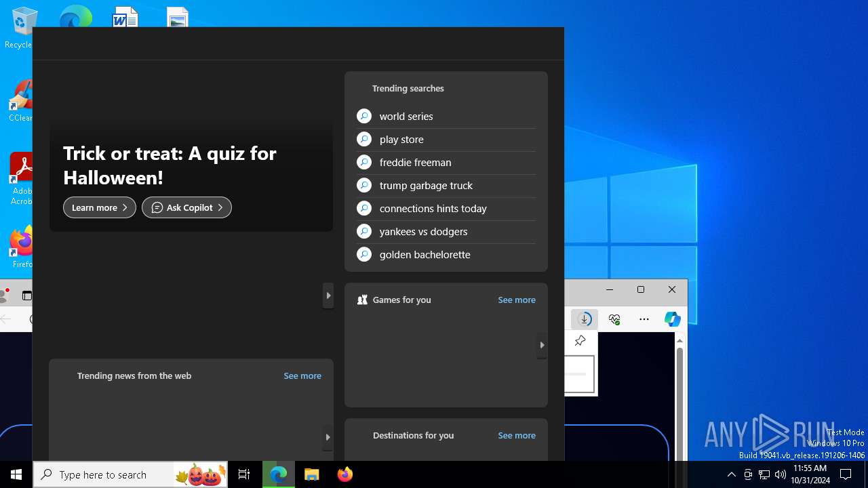The height and width of the screenshot is (488, 868).
Task: Click the Halloween pumpkins search highlight icon
Action: (x=200, y=474)
